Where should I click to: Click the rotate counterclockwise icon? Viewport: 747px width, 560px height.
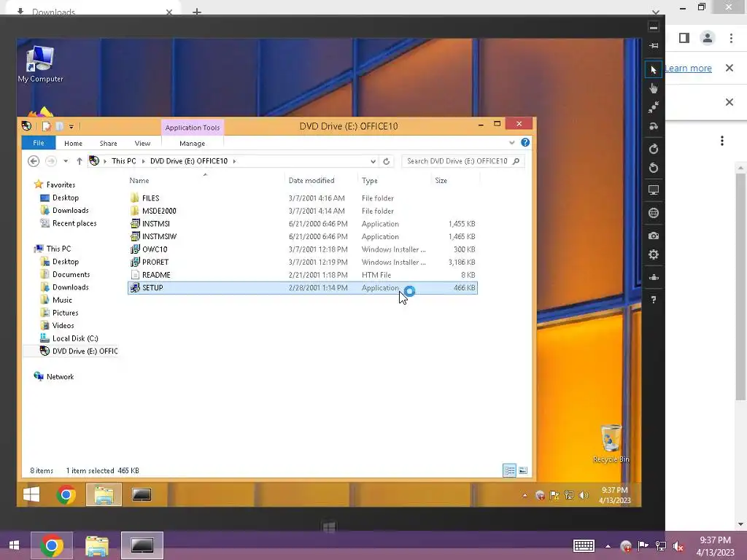click(653, 168)
